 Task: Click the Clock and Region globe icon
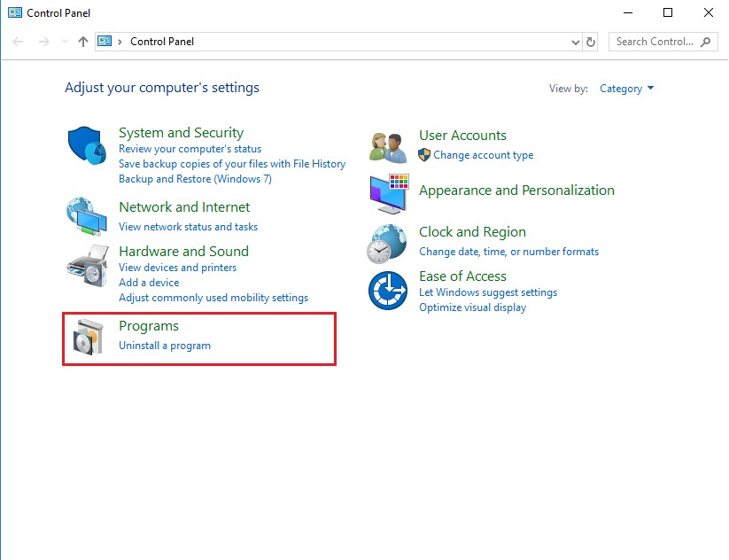click(x=388, y=243)
